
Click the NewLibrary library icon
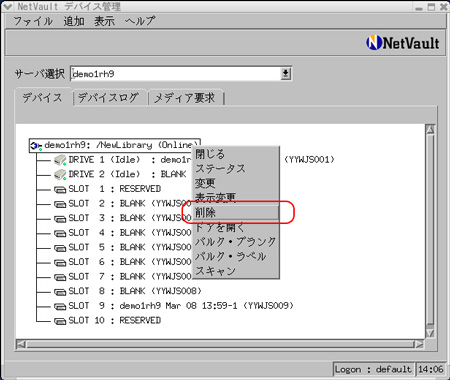coord(36,146)
